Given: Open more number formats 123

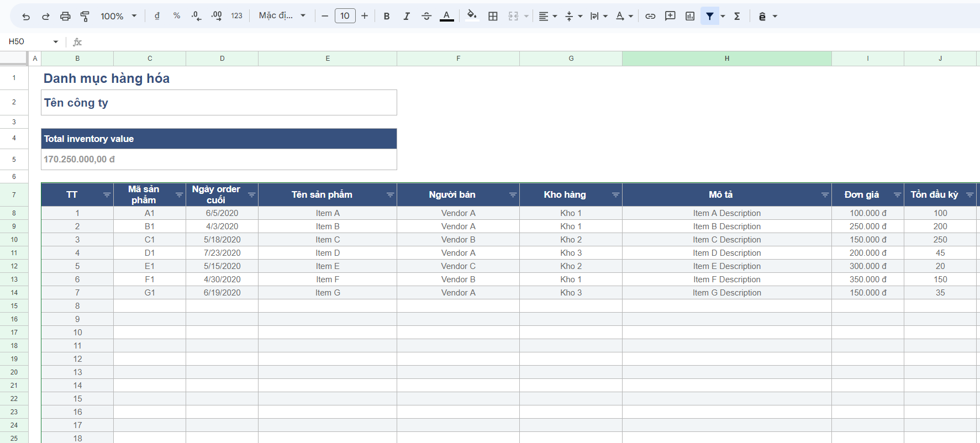Looking at the screenshot, I should click(x=237, y=16).
